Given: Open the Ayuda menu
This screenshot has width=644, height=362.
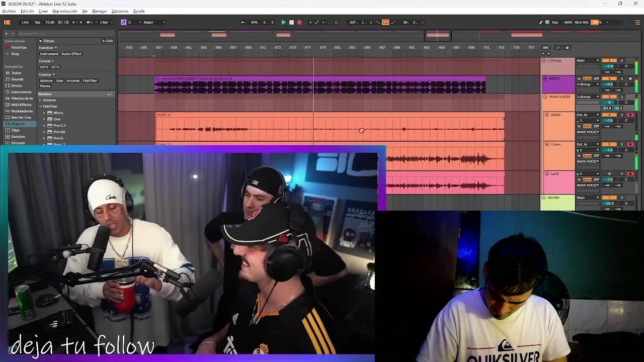Looking at the screenshot, I should (139, 11).
